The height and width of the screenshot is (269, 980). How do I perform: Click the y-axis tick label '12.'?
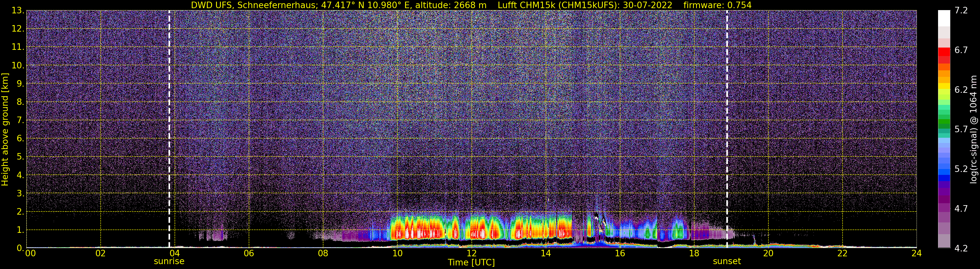tap(18, 29)
